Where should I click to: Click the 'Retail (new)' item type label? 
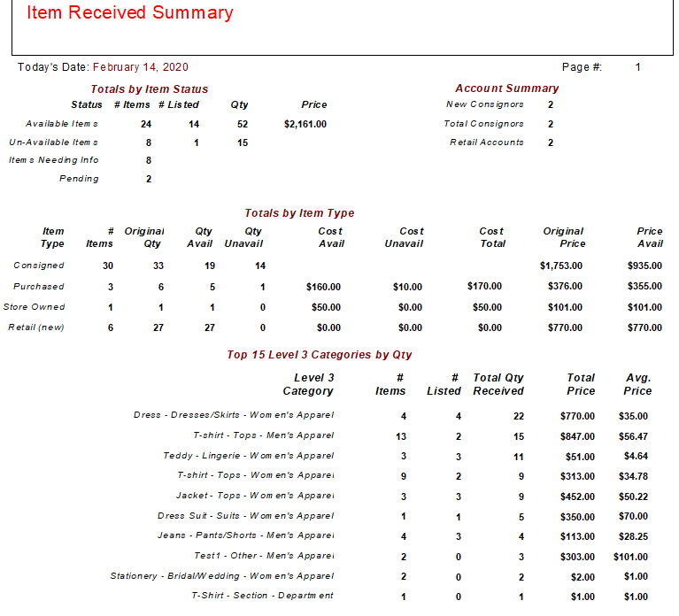point(36,327)
